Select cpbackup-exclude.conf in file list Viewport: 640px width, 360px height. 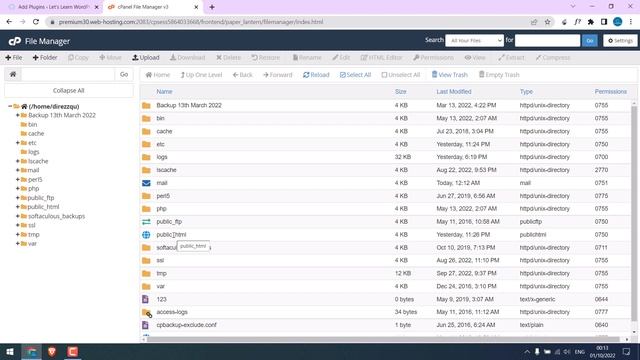186,325
